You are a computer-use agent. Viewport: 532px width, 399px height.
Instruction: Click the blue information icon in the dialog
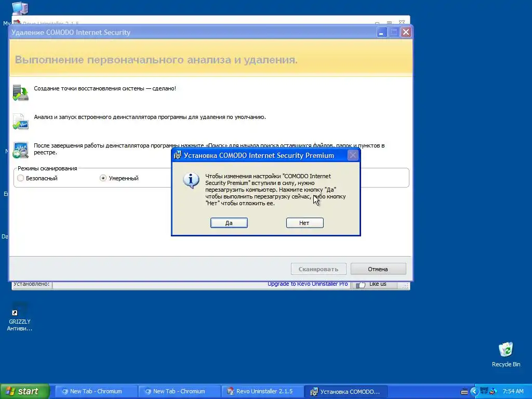191,180
